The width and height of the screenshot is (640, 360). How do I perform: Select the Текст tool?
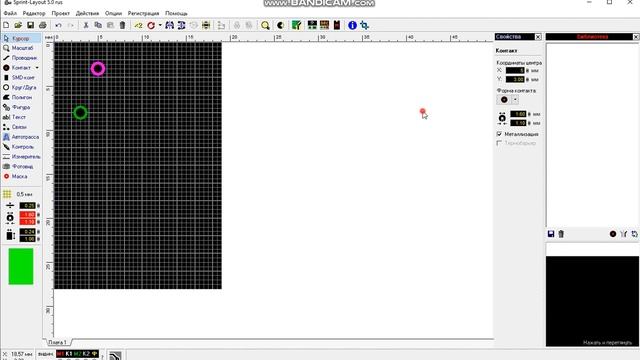pos(21,117)
